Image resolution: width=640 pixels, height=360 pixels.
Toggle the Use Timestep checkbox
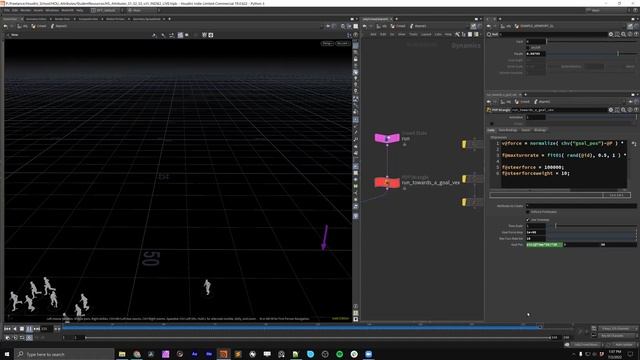coord(528,220)
